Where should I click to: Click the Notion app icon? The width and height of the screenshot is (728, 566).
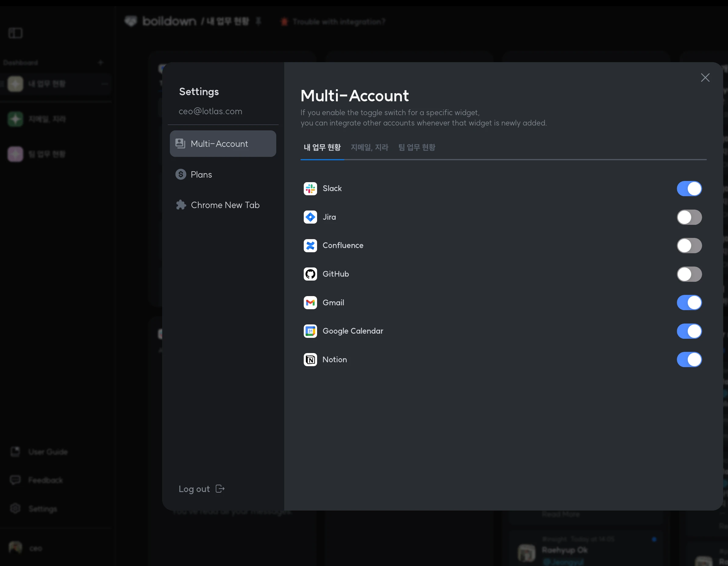310,359
